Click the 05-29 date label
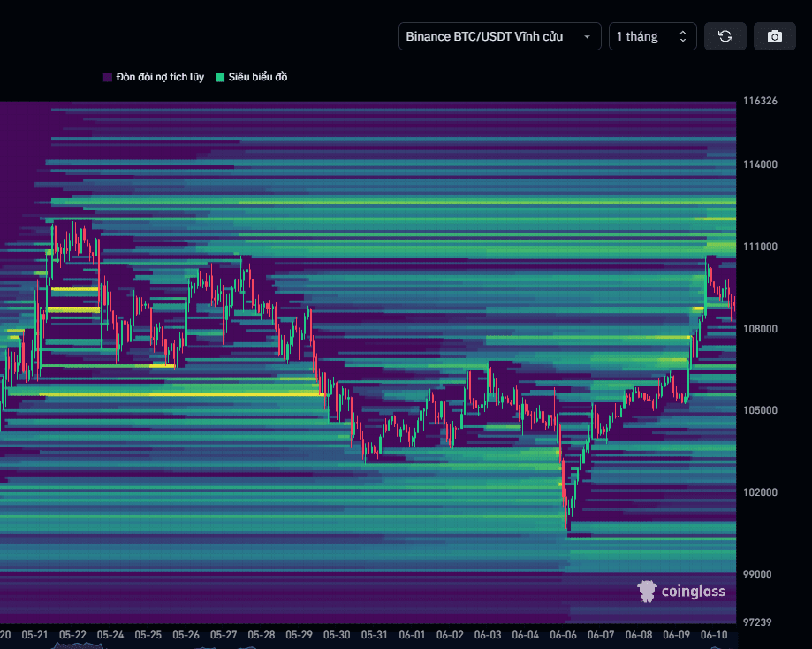 (299, 635)
